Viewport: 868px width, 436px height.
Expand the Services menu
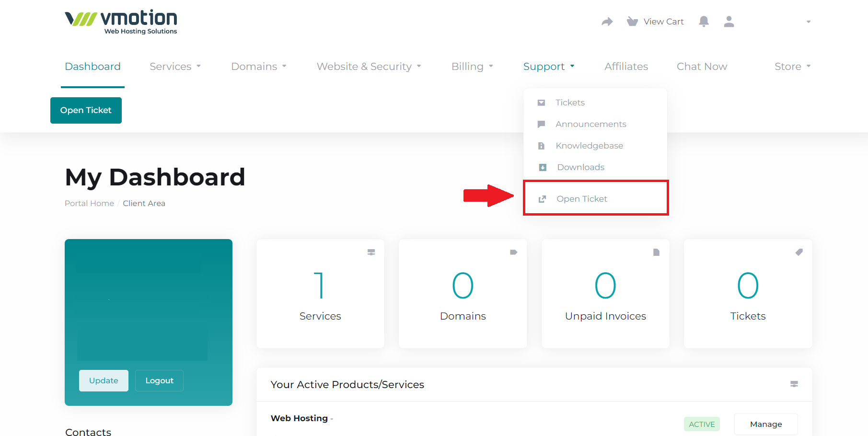pyautogui.click(x=175, y=67)
